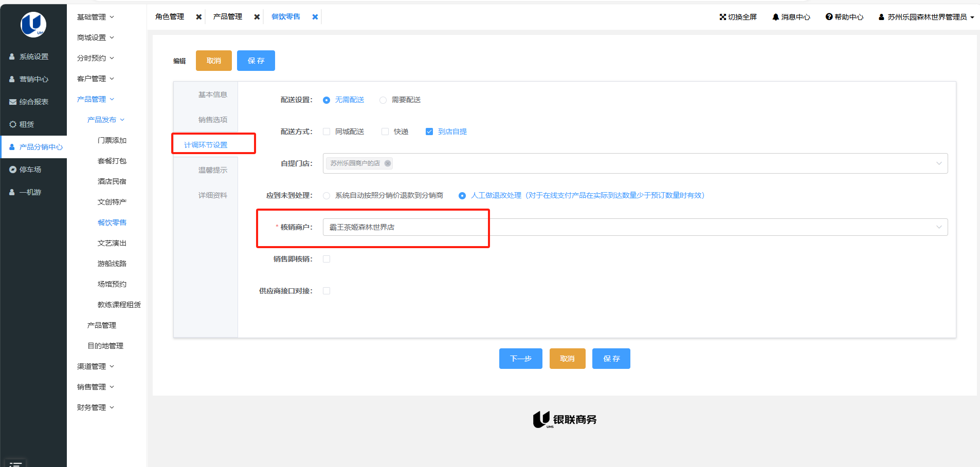The image size is (980, 467).
Task: Switch to the 产品管理 page tab
Action: coord(228,16)
